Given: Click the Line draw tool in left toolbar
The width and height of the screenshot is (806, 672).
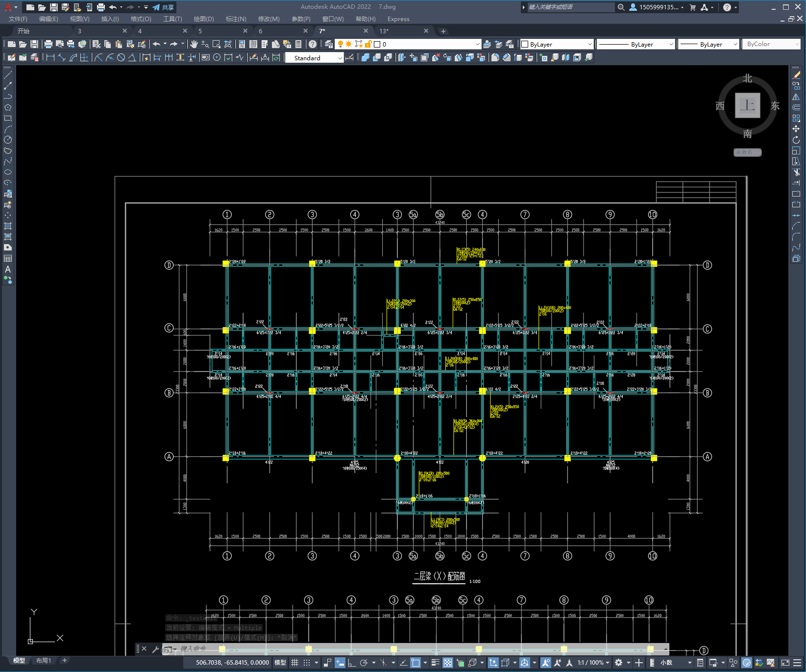Looking at the screenshot, I should [x=8, y=75].
